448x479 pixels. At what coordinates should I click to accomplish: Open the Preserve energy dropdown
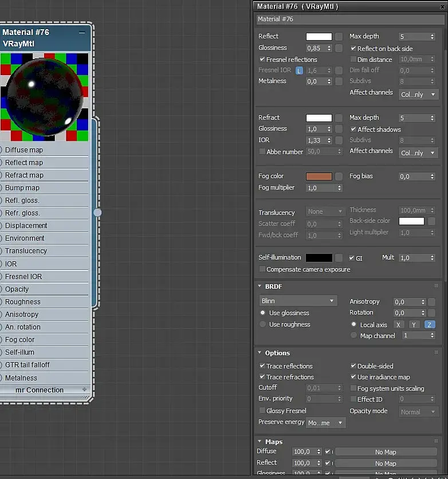325,423
